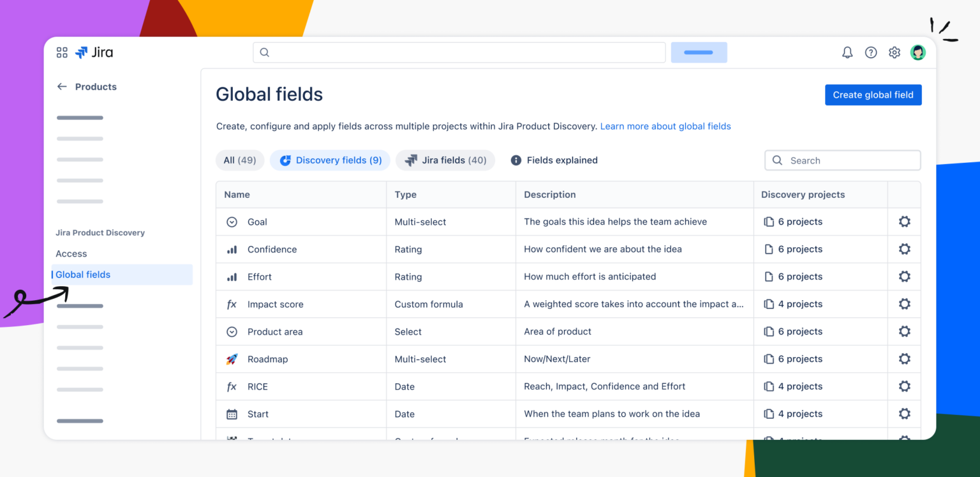Open the top bar settings gear
Image resolution: width=980 pixels, height=477 pixels.
pyautogui.click(x=895, y=52)
